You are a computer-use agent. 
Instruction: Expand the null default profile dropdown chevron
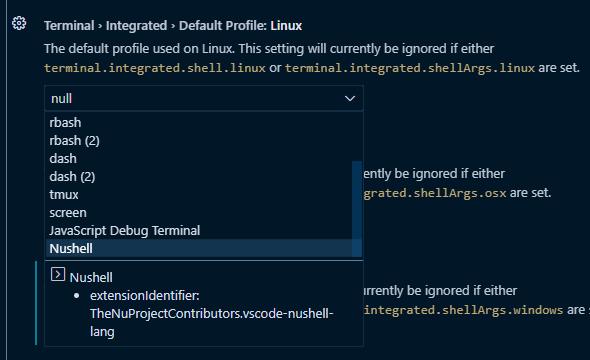click(x=350, y=99)
